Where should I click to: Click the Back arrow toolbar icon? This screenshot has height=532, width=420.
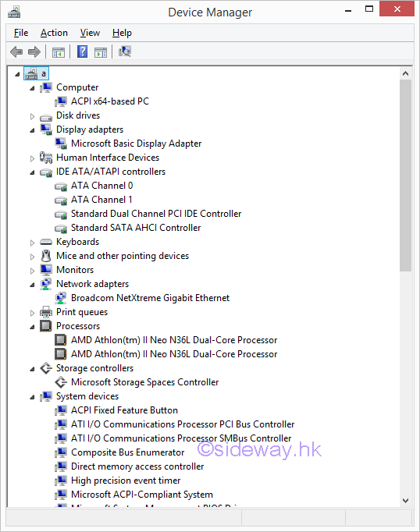pyautogui.click(x=16, y=52)
